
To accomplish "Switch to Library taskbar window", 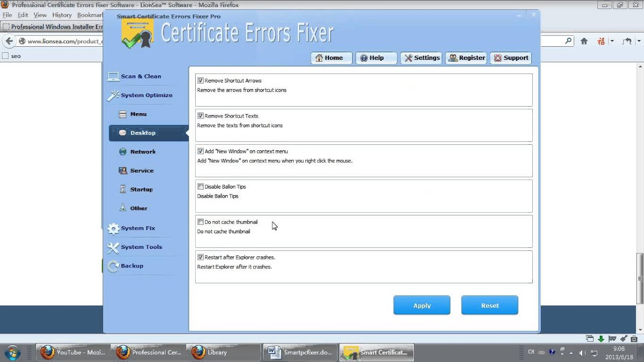I will (224, 352).
